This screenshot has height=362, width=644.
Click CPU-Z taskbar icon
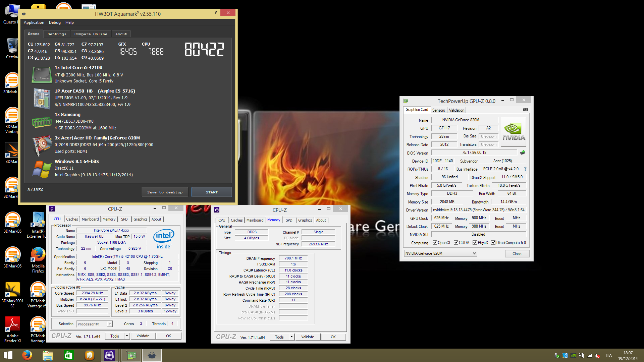(109, 355)
